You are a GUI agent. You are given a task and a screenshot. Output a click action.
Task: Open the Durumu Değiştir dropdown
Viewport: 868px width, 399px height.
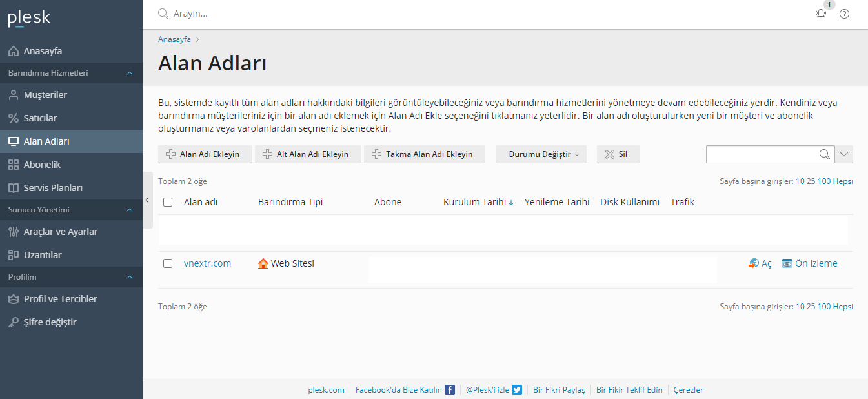coord(541,154)
